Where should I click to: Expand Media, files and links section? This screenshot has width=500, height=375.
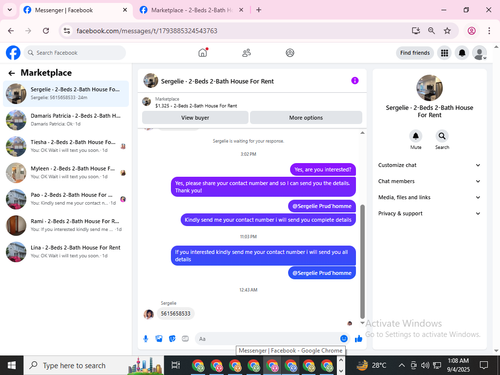429,197
